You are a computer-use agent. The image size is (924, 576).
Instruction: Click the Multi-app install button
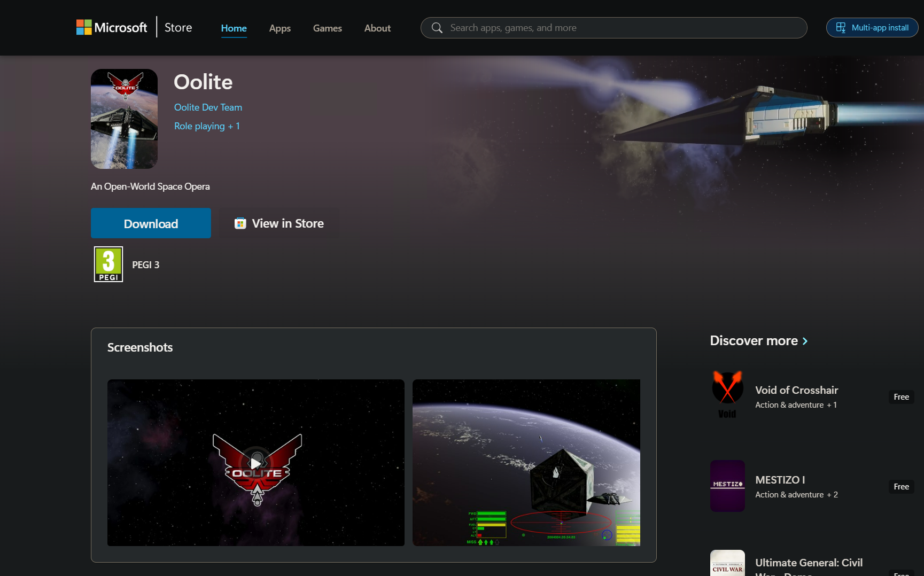click(x=872, y=28)
